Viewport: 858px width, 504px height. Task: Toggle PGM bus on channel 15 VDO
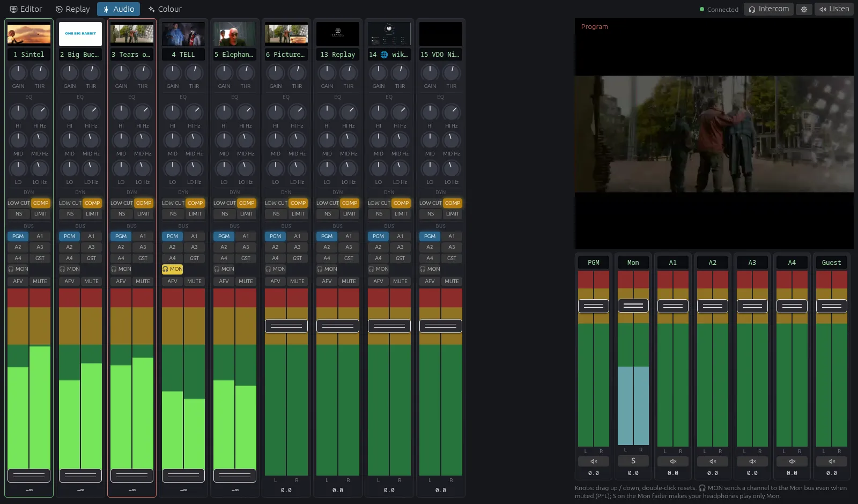click(430, 236)
